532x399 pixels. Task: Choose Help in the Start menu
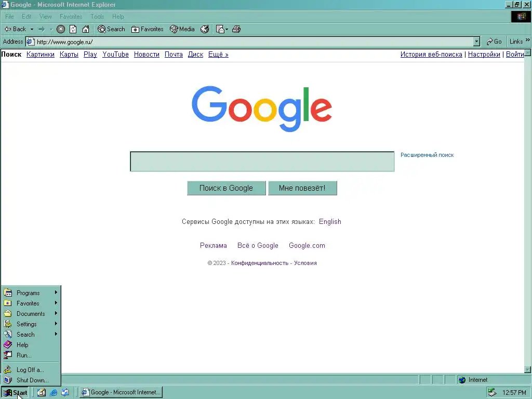tap(31, 345)
